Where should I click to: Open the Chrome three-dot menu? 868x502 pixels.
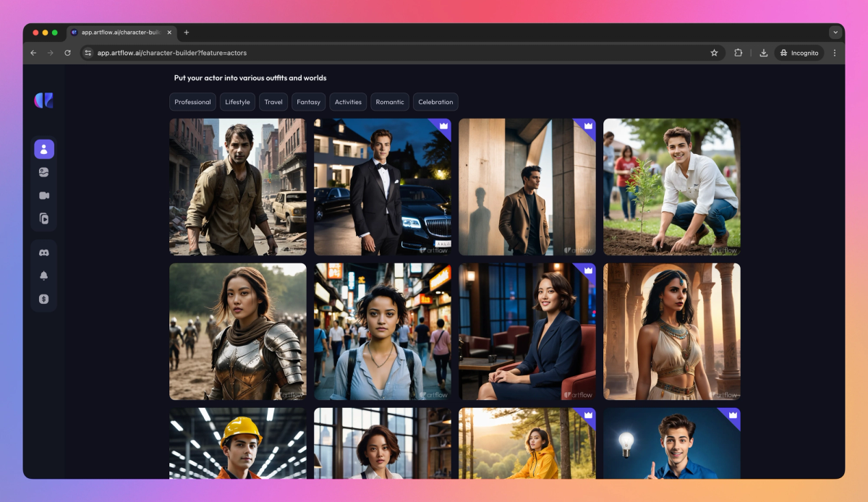point(834,53)
